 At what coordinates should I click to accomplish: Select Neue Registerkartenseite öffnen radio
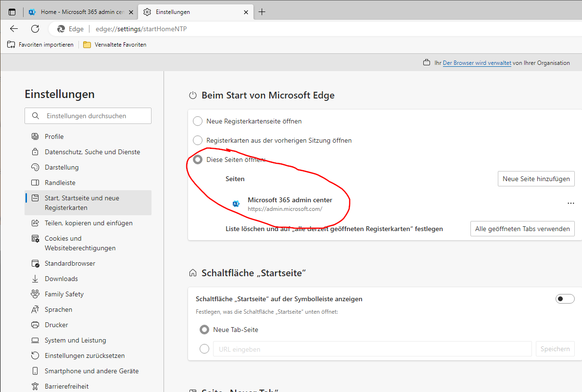198,121
